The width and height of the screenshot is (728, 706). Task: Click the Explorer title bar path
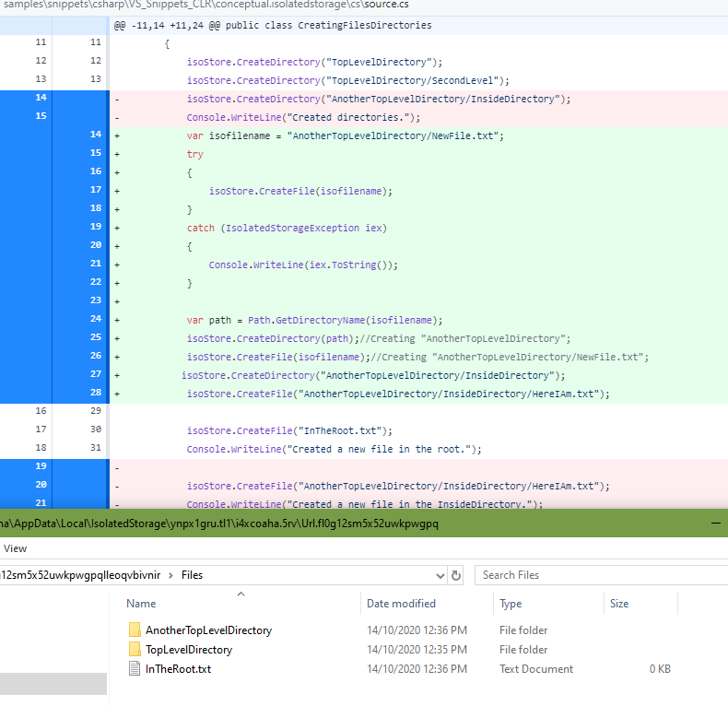click(219, 524)
